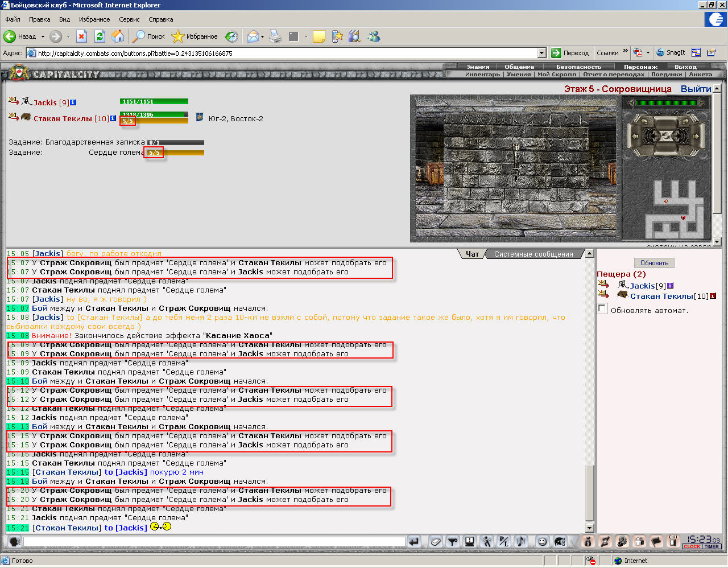Click the chat filter funnel icon

click(453, 541)
